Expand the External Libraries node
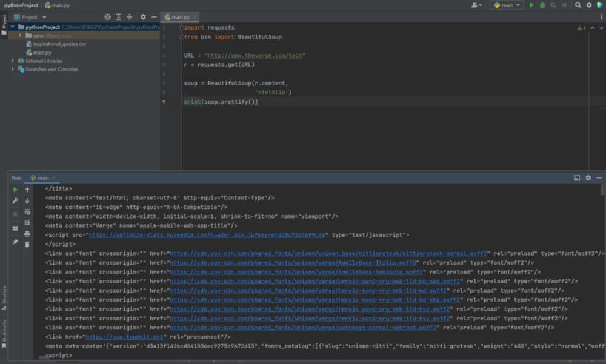The height and width of the screenshot is (364, 606). point(12,61)
